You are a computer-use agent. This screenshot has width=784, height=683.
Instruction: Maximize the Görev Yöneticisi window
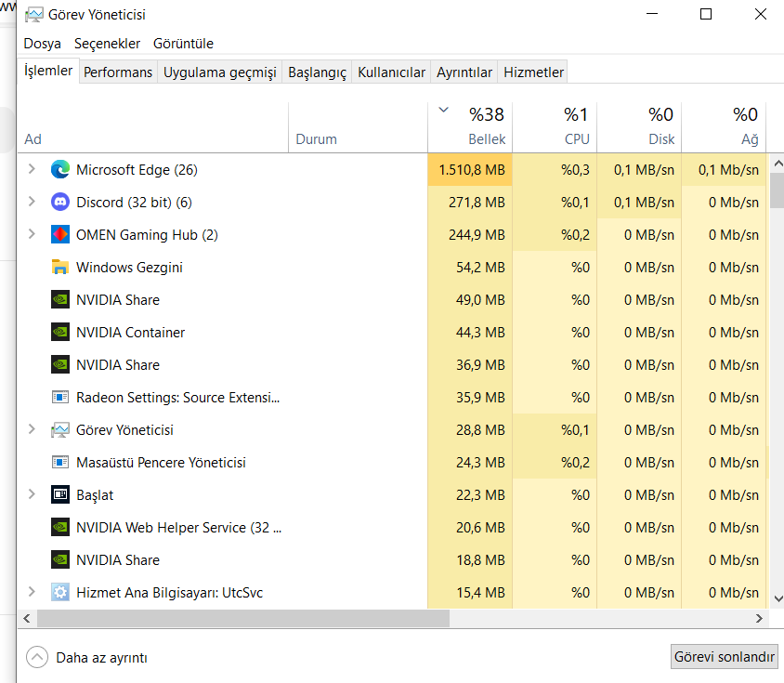(705, 14)
